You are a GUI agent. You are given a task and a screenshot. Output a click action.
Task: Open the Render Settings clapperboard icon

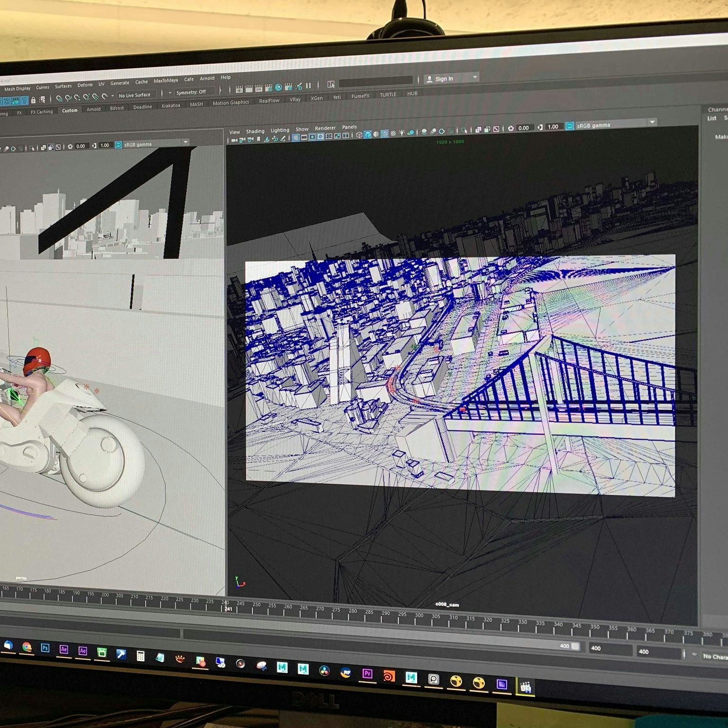coord(268,88)
